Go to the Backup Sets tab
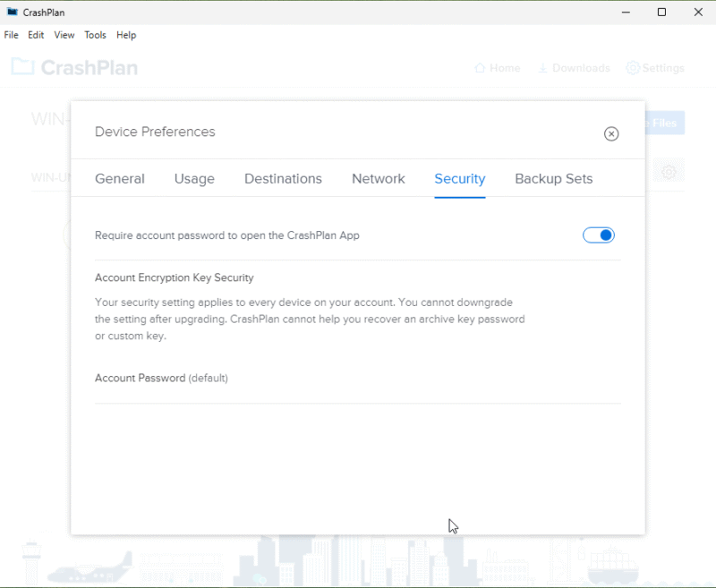The image size is (716, 588). pyautogui.click(x=553, y=178)
